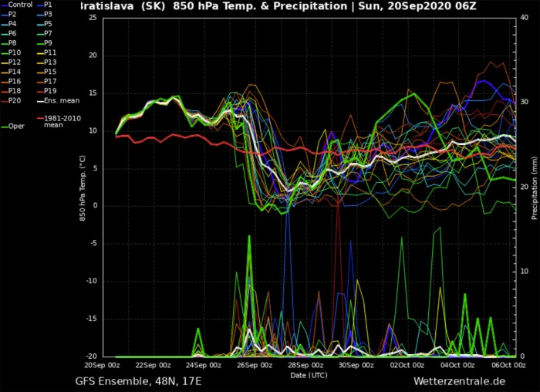Select the P3 legend entry
This screenshot has height=392, width=540.
click(x=45, y=15)
